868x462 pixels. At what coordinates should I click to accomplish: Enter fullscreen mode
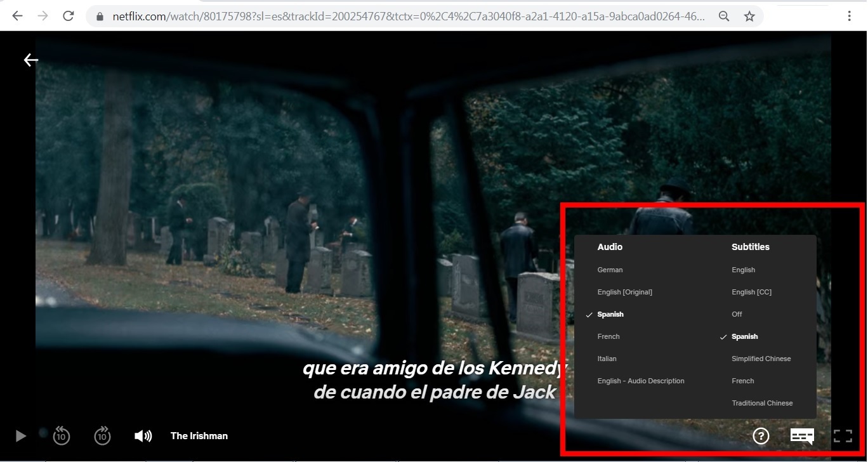click(843, 436)
